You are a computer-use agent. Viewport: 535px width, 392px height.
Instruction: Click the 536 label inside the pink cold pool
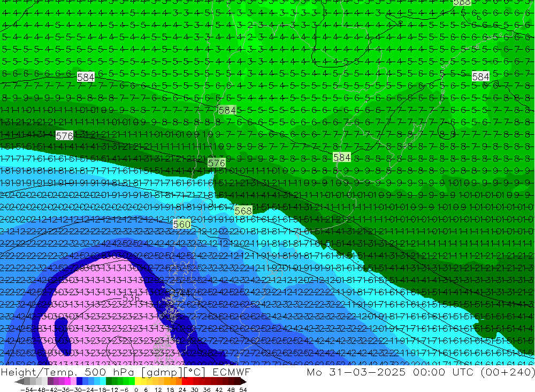(131, 298)
